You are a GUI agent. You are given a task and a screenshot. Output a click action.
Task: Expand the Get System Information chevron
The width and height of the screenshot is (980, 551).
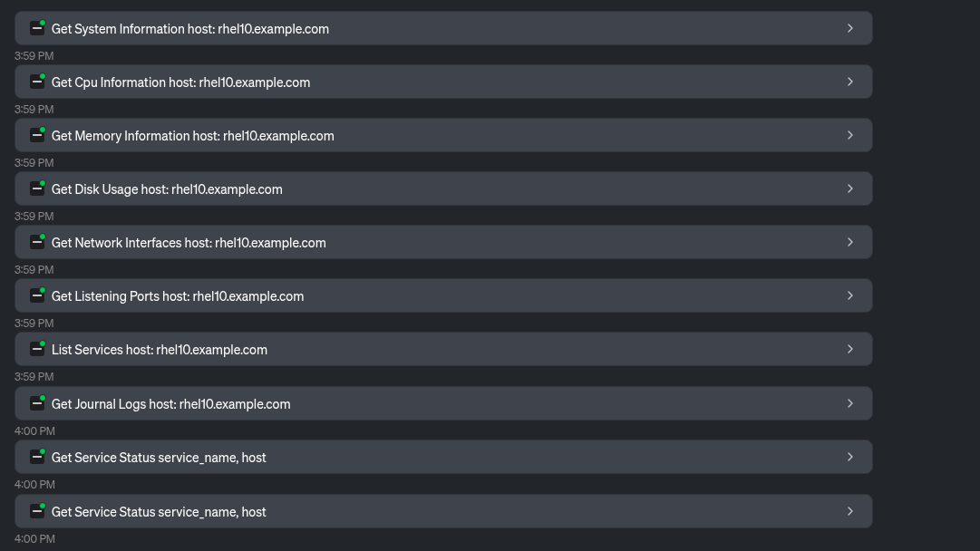[850, 29]
